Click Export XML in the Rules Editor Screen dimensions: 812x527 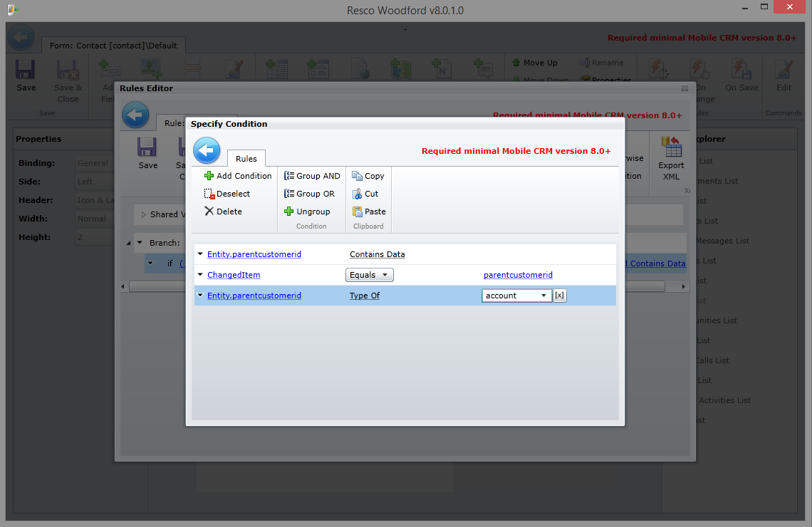tap(671, 158)
